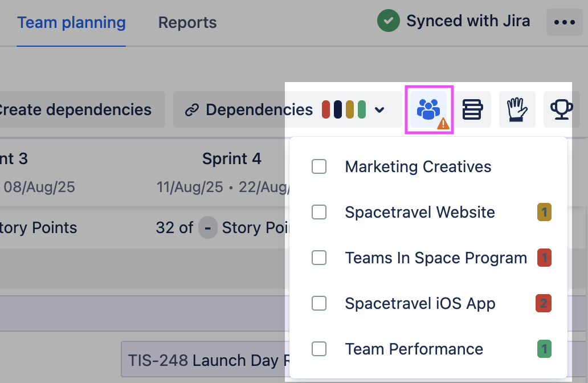This screenshot has height=383, width=588.
Task: Open the stacked layers view icon
Action: tap(472, 109)
